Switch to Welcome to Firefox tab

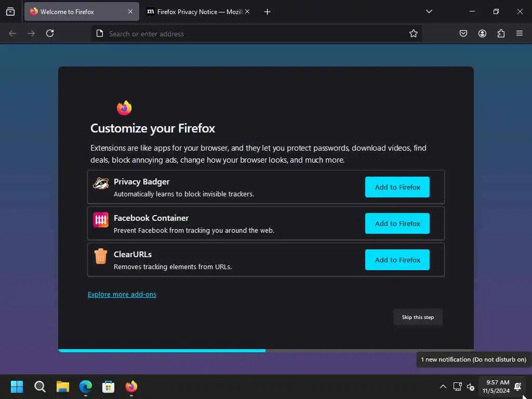point(82,11)
